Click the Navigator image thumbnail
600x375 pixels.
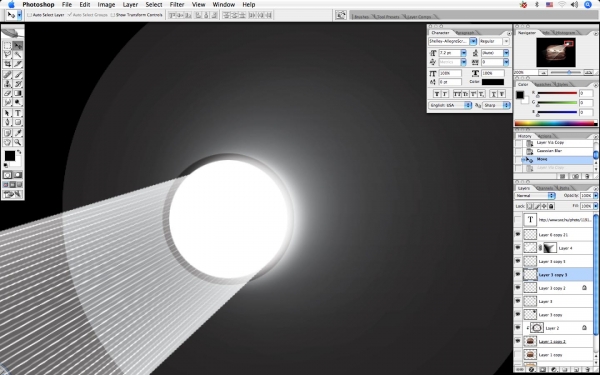pyautogui.click(x=556, y=52)
